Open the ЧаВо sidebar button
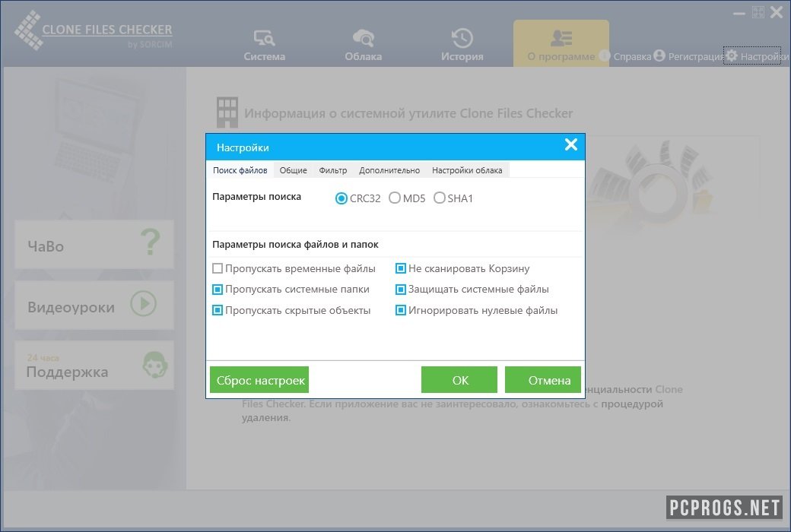 [x=94, y=244]
